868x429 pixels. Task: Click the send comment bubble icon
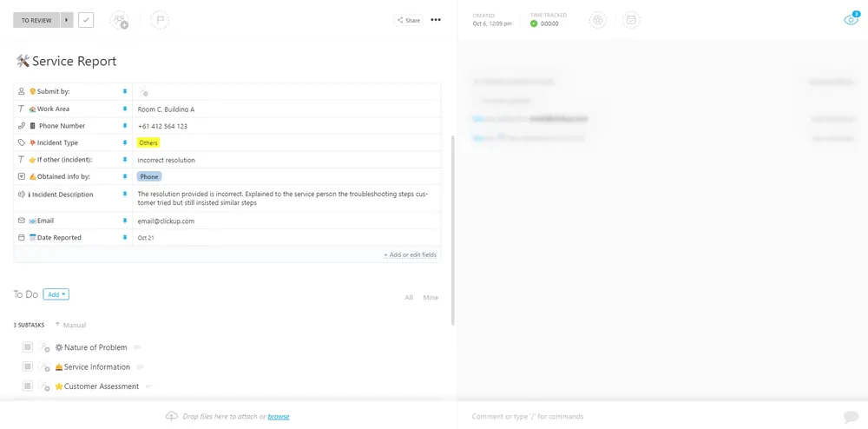pyautogui.click(x=851, y=417)
